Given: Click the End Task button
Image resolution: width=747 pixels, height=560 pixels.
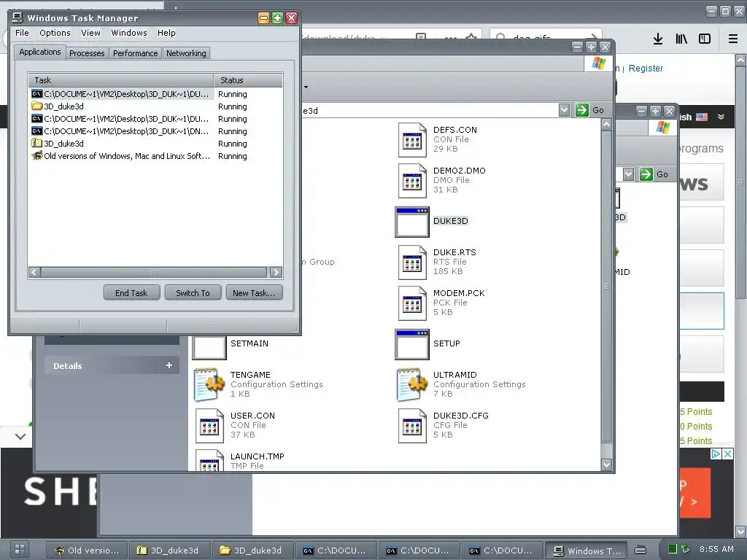Looking at the screenshot, I should coord(131,293).
